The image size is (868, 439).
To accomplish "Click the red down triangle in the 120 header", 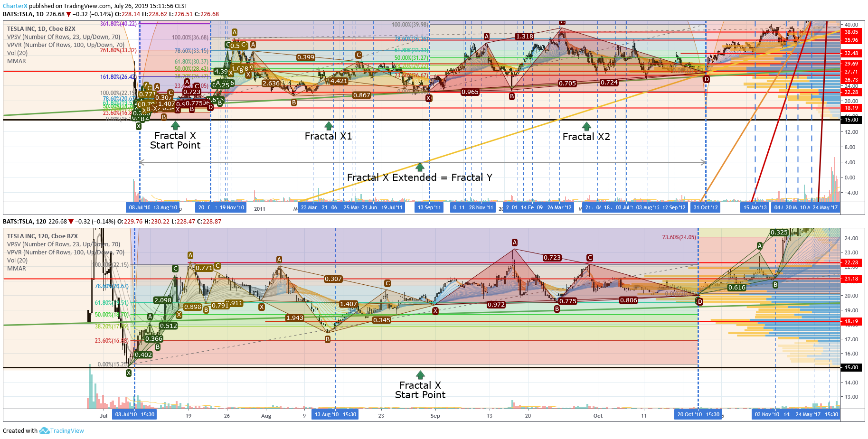I will (x=71, y=222).
